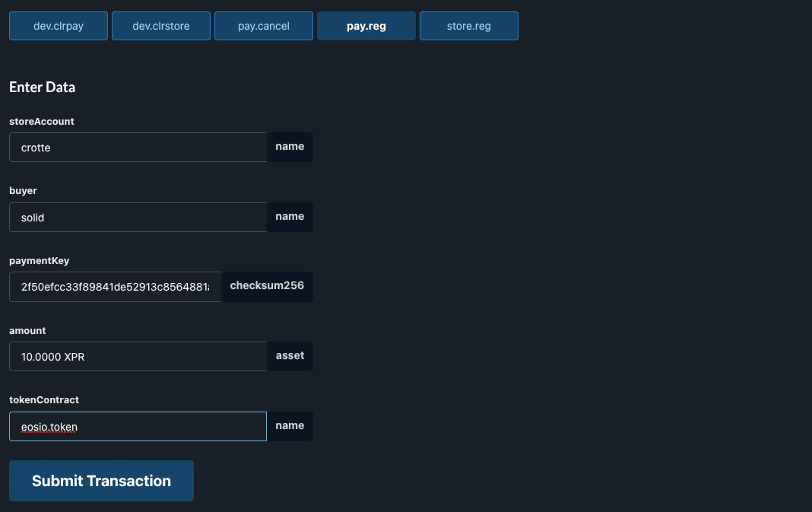Open the dev.clrstore tab
This screenshot has height=512, width=812.
click(x=160, y=25)
